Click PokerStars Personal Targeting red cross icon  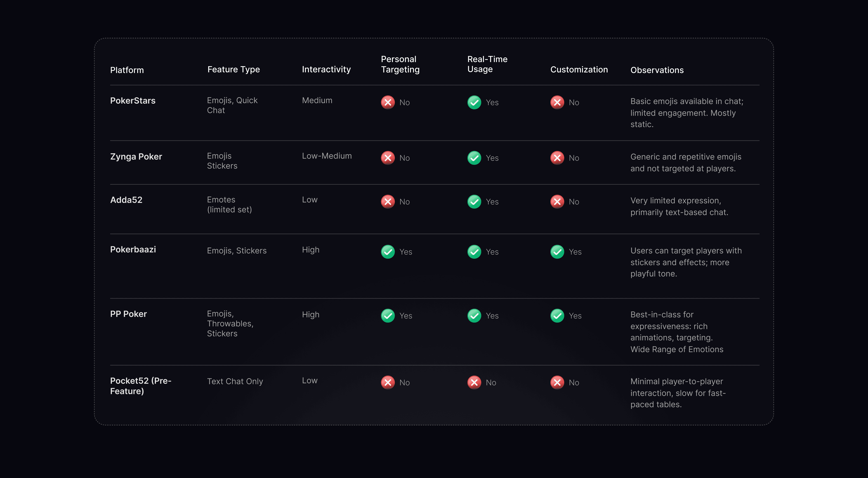tap(387, 102)
